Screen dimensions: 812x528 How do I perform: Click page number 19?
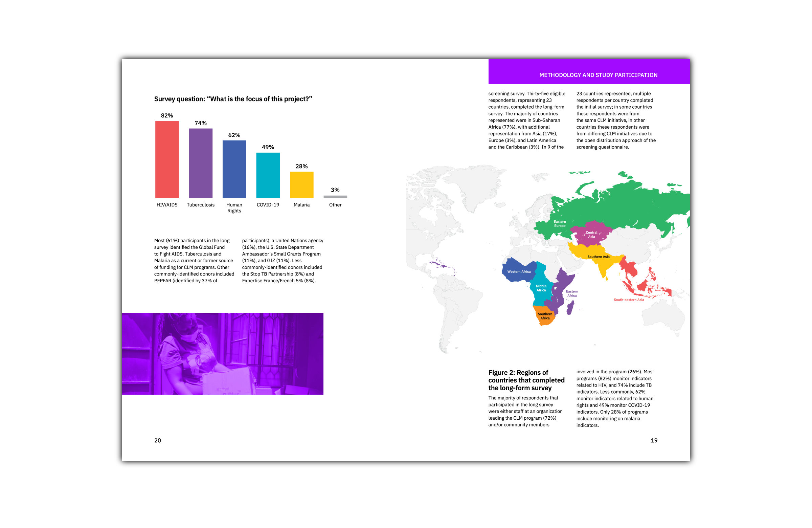[x=654, y=440]
